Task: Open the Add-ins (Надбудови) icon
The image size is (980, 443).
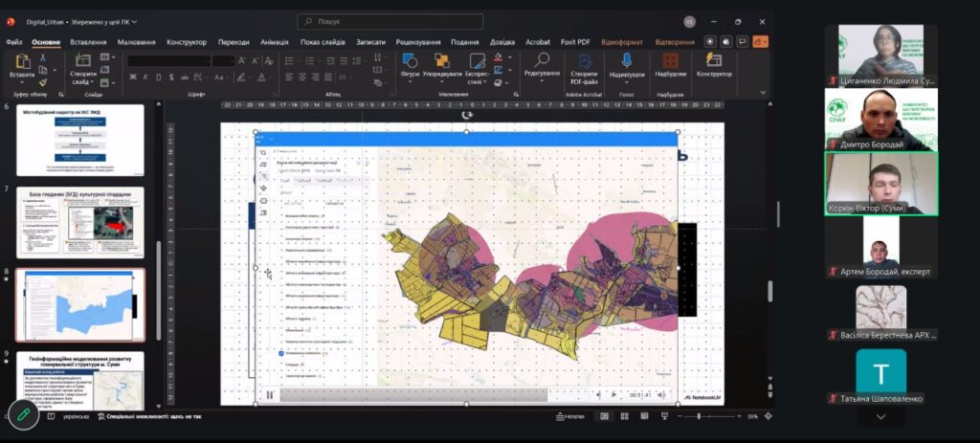Action: [670, 62]
